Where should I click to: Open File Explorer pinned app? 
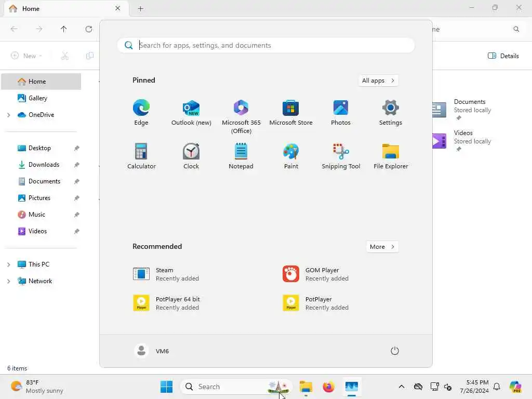391,156
